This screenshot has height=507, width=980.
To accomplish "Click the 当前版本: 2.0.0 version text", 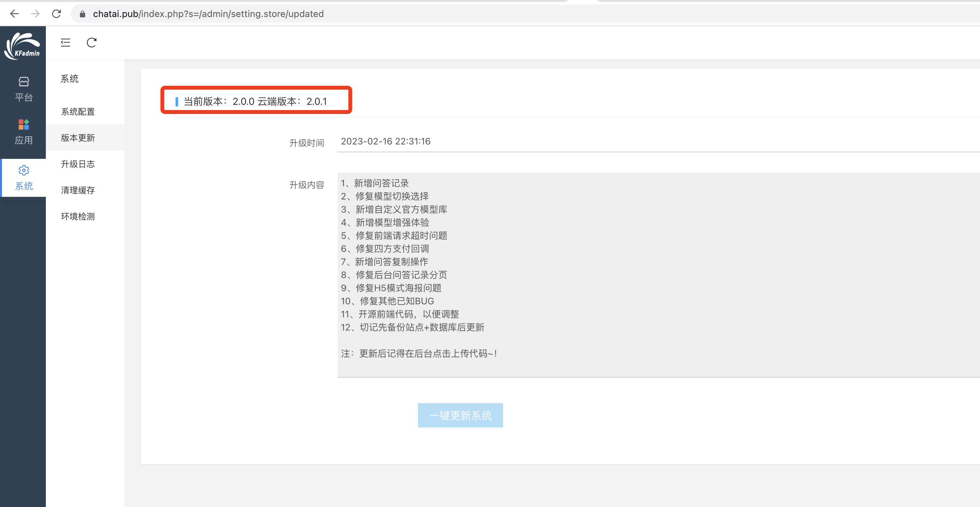I will tap(219, 102).
